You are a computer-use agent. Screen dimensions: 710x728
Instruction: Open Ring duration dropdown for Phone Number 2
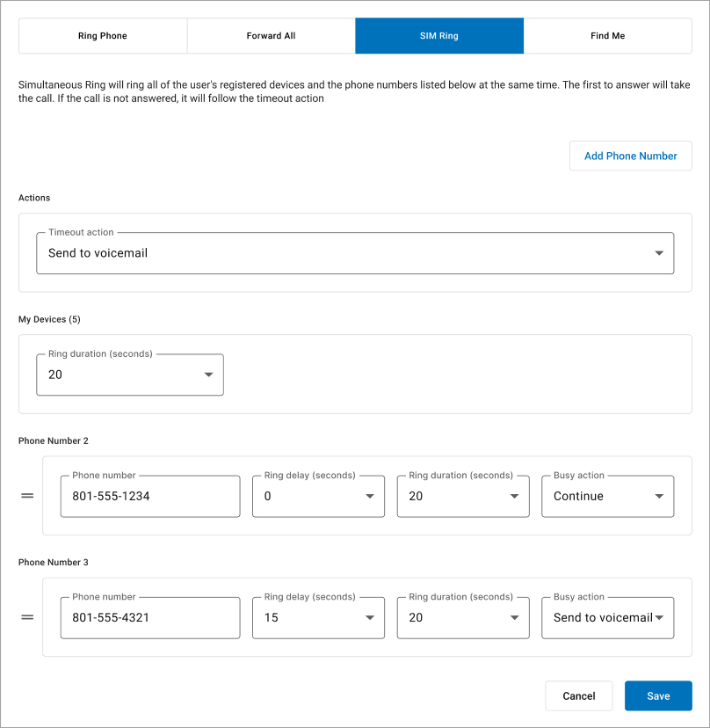coord(463,496)
